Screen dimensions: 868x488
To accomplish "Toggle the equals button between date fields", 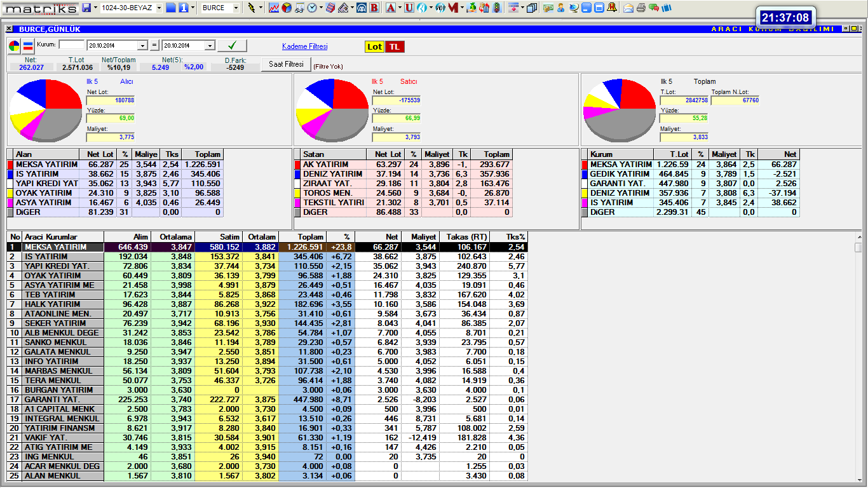I will click(x=154, y=46).
